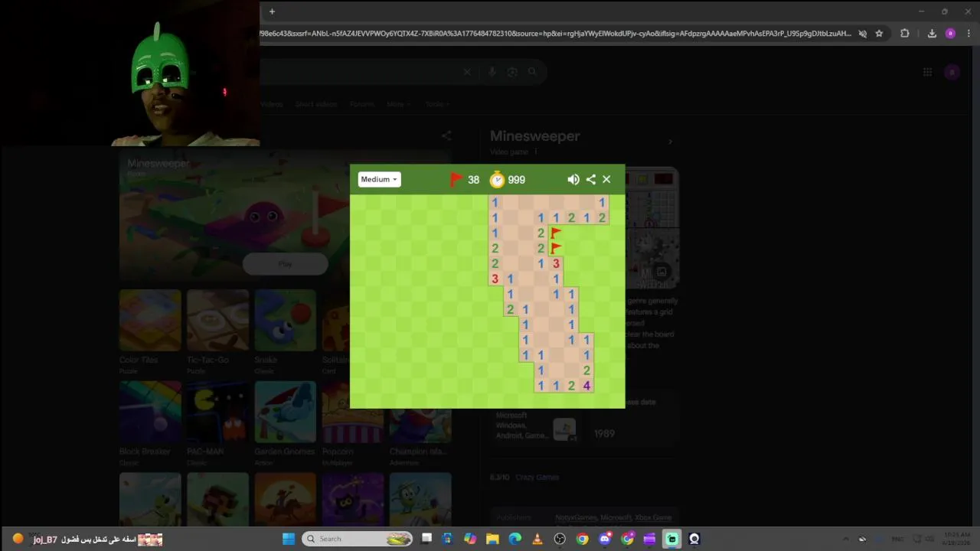Open OBS Studio from taskbar

click(x=560, y=539)
